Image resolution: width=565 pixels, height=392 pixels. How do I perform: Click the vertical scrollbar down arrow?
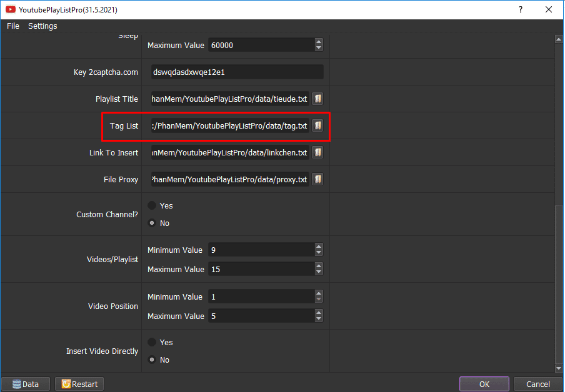[559, 368]
